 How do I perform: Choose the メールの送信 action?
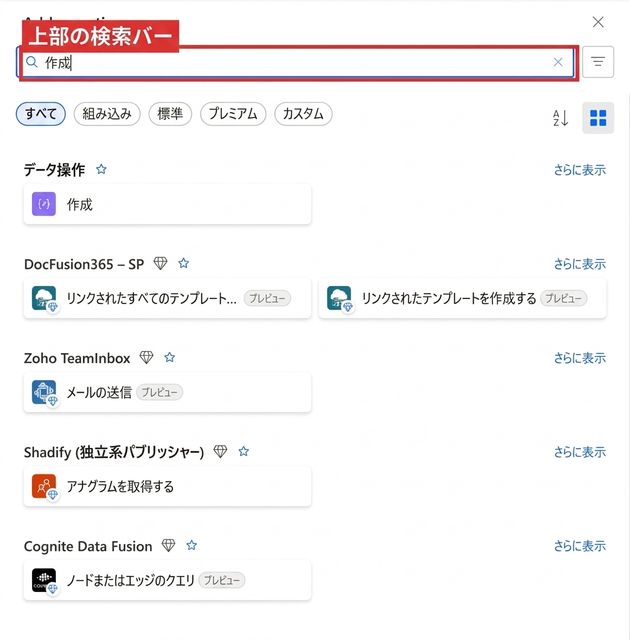click(x=167, y=392)
